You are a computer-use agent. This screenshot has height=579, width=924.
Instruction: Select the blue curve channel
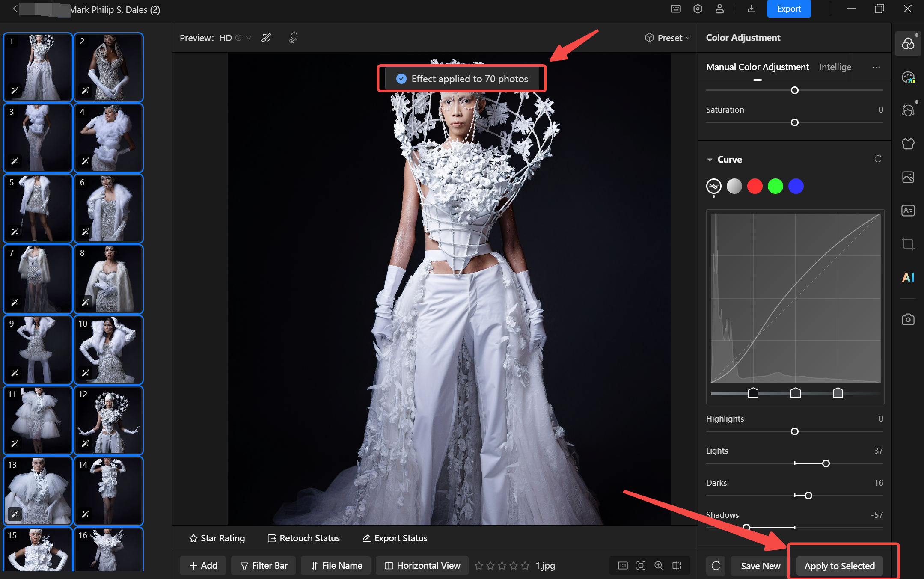point(796,186)
